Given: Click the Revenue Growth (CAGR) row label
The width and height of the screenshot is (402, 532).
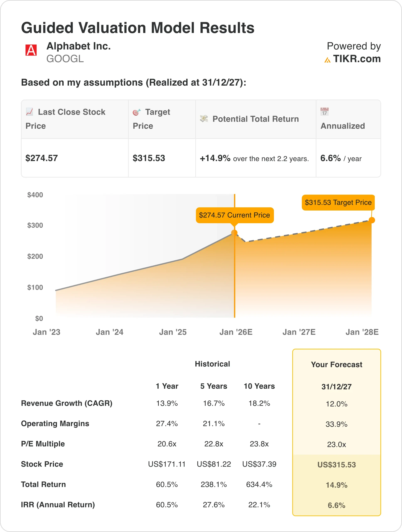Looking at the screenshot, I should tap(67, 403).
